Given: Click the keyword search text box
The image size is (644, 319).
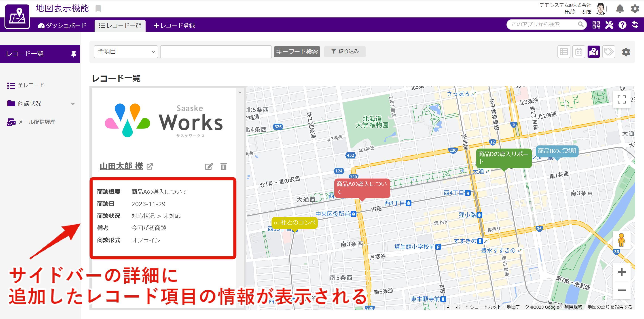Looking at the screenshot, I should (x=216, y=52).
